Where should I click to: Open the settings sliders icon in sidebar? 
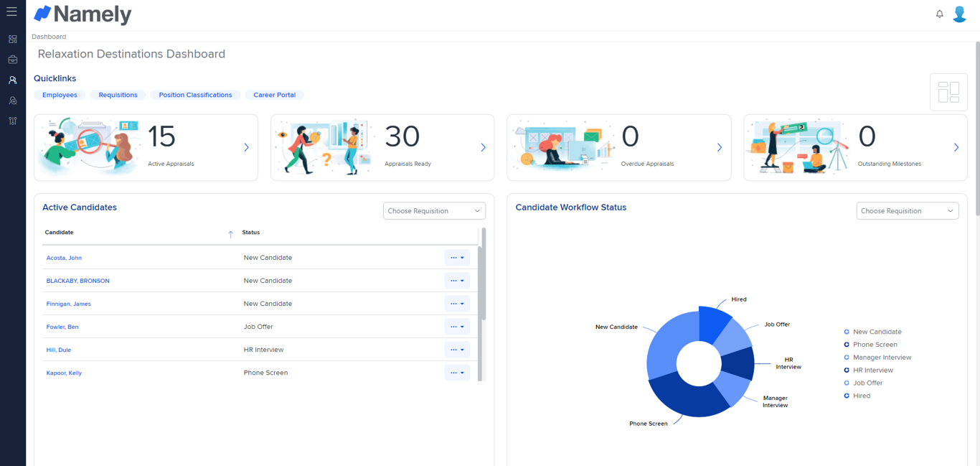pos(11,121)
